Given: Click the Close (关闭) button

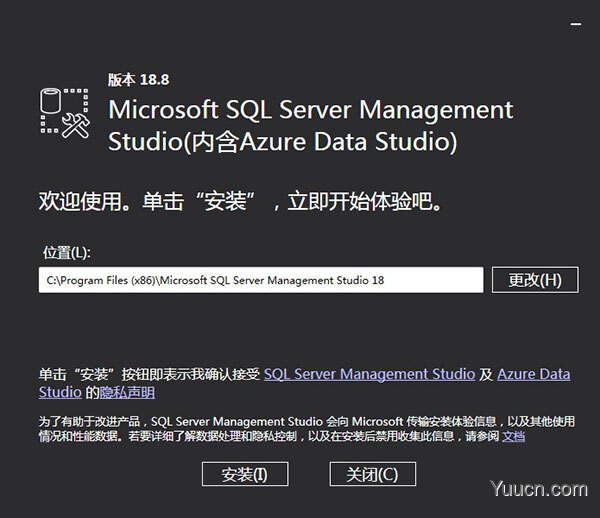Looking at the screenshot, I should (x=372, y=474).
